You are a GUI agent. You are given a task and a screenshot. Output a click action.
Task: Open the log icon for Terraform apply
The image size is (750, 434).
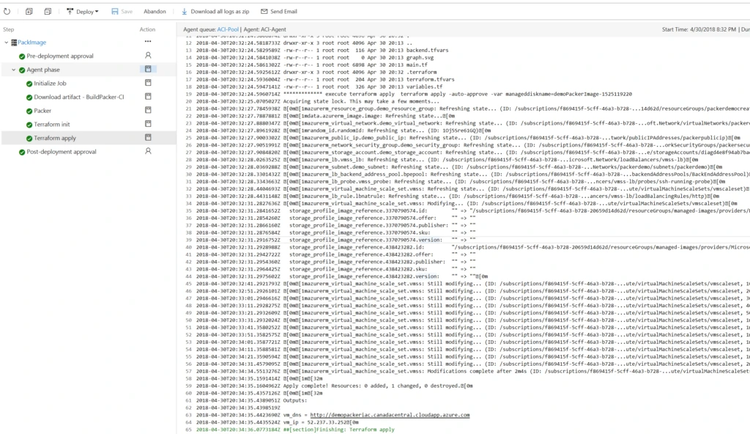click(x=148, y=138)
